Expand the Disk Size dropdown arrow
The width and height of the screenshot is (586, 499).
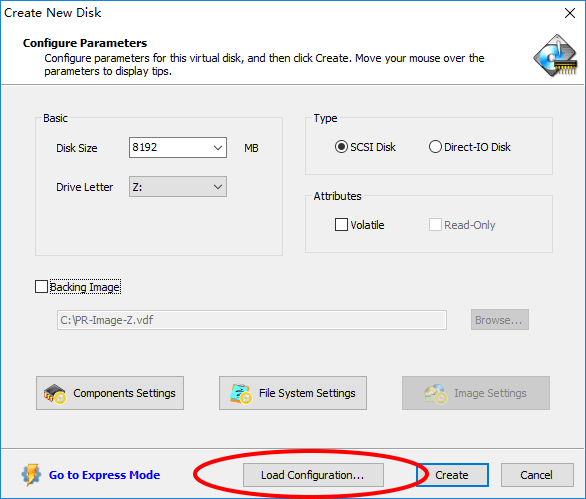tap(218, 148)
